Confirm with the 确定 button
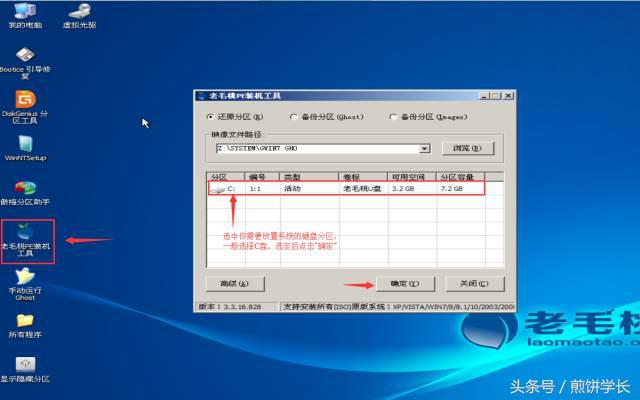 tap(405, 284)
